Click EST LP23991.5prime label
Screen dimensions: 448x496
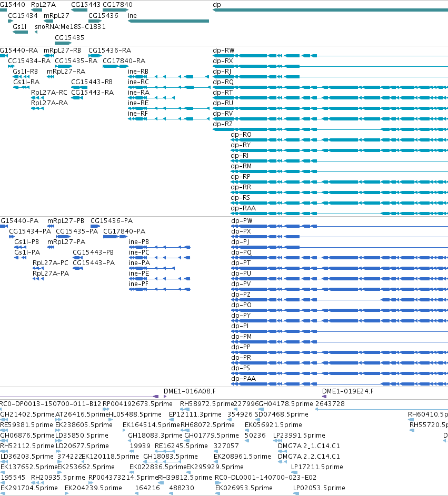click(x=299, y=436)
